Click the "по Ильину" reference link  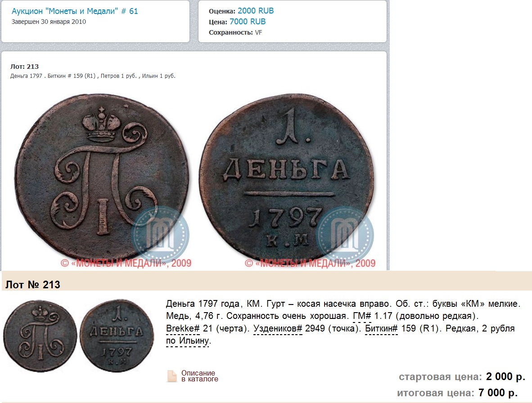(x=188, y=340)
